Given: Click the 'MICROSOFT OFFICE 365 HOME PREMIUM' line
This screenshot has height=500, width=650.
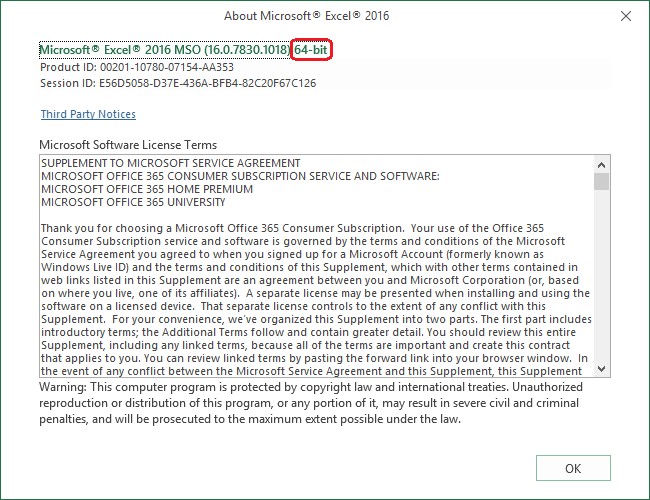Looking at the screenshot, I should coord(147,189).
